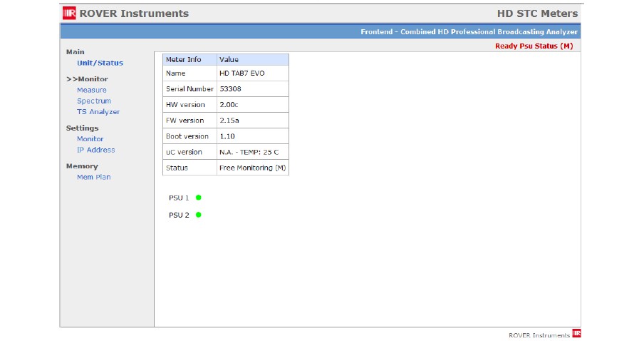This screenshot has height=341, width=644.
Task: Open Monitor under the Settings section
Action: pyautogui.click(x=90, y=139)
